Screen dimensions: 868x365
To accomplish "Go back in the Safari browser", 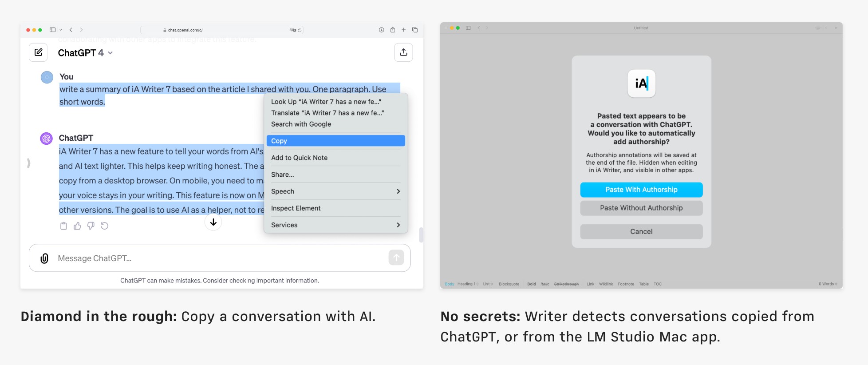I will pos(71,30).
